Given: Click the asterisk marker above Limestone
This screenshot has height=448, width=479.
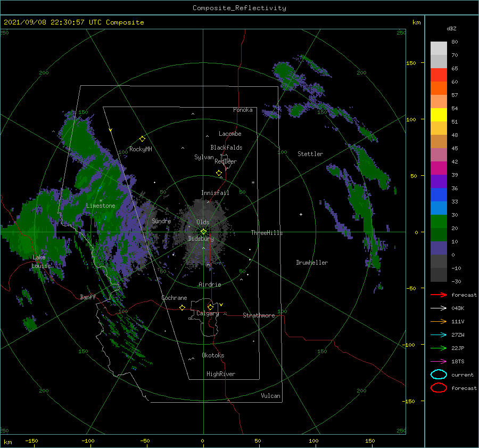Looking at the screenshot, I should 101,201.
